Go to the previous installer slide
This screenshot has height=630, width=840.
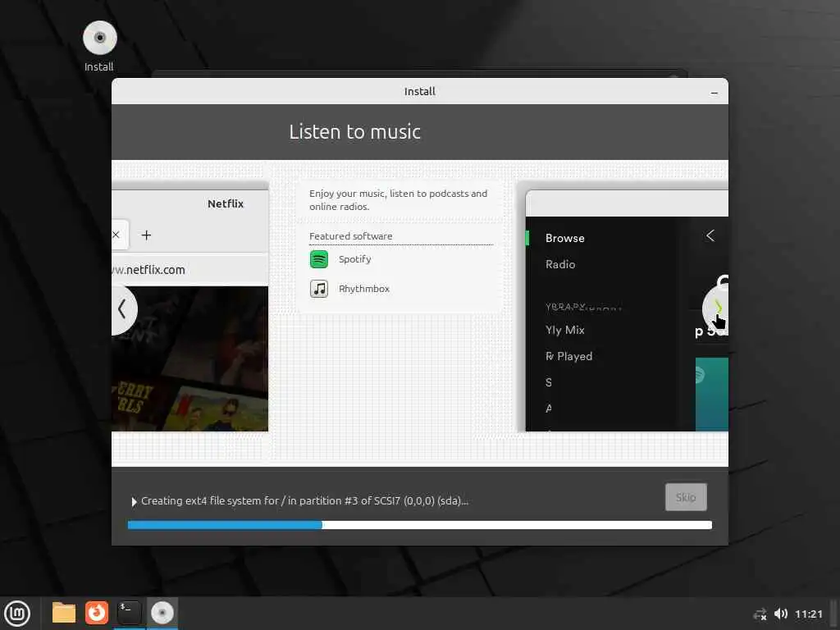tap(123, 309)
